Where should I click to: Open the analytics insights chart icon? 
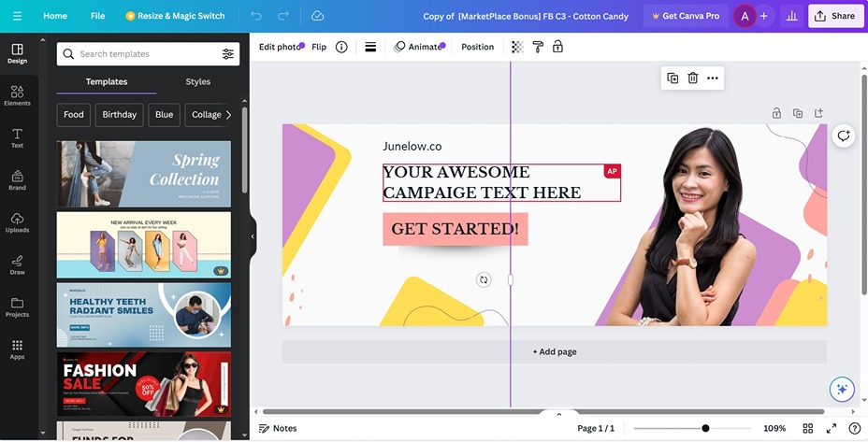[x=791, y=16]
